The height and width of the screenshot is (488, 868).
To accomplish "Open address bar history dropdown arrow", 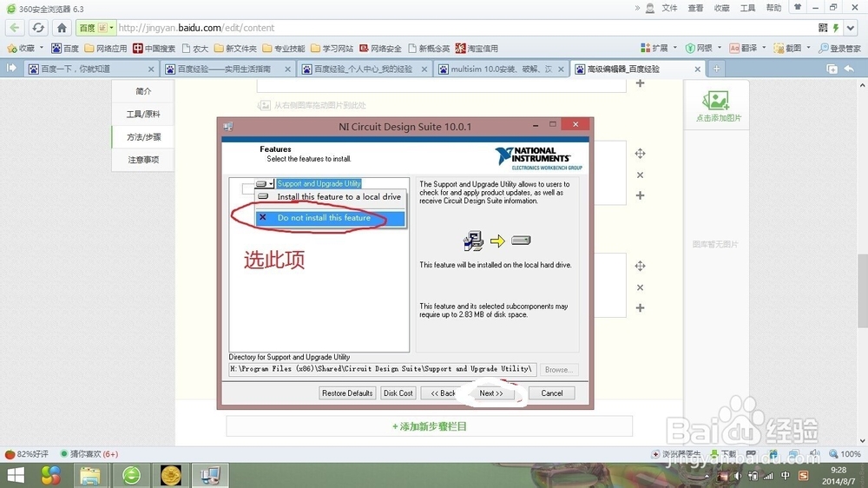I will [851, 28].
